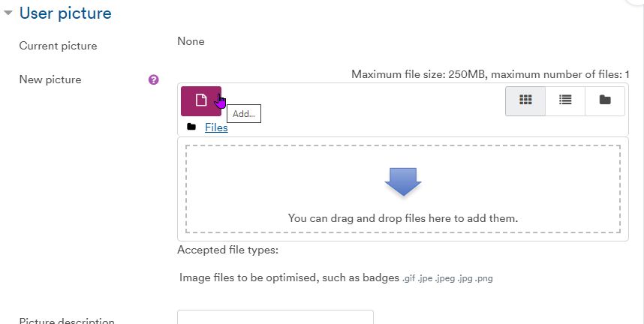Click the Image files to be optimised text
This screenshot has width=644, height=324.
click(289, 277)
